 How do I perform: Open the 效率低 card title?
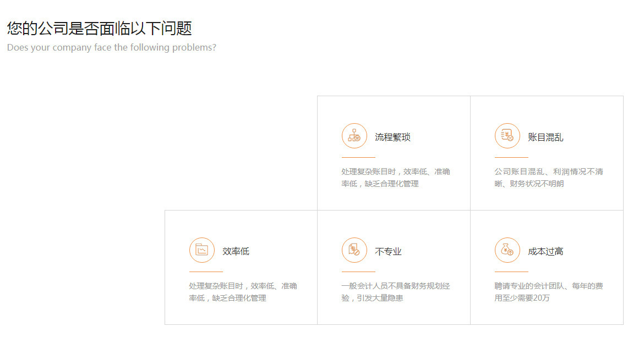(236, 252)
